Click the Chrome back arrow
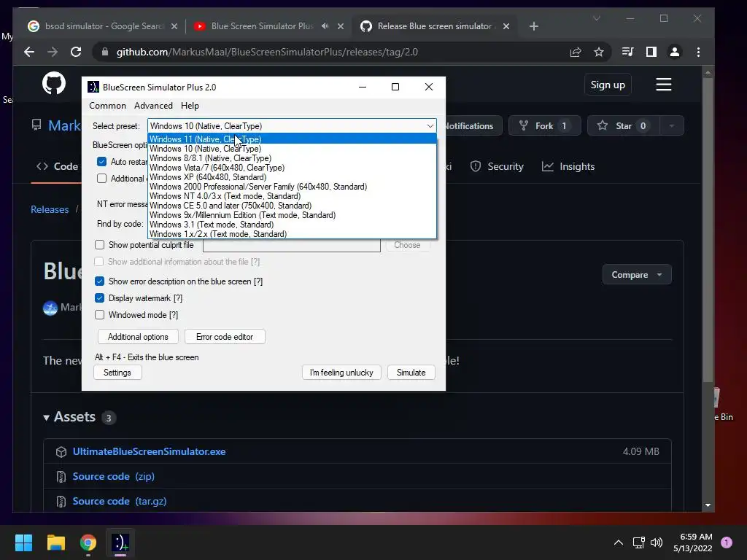The image size is (747, 560). point(29,52)
